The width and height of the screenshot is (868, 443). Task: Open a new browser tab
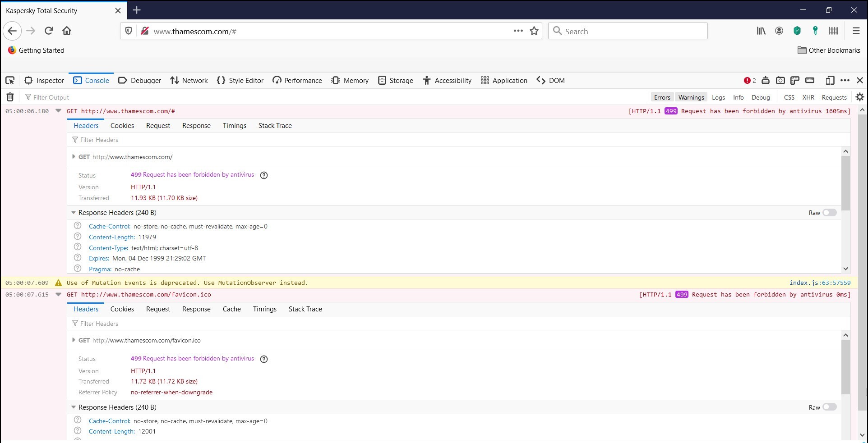(x=137, y=10)
